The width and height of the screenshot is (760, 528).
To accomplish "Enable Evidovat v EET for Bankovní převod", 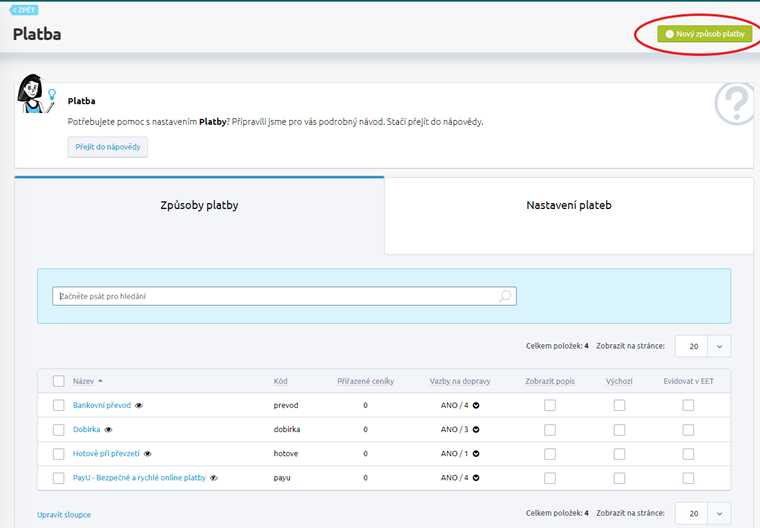I will coord(688,405).
